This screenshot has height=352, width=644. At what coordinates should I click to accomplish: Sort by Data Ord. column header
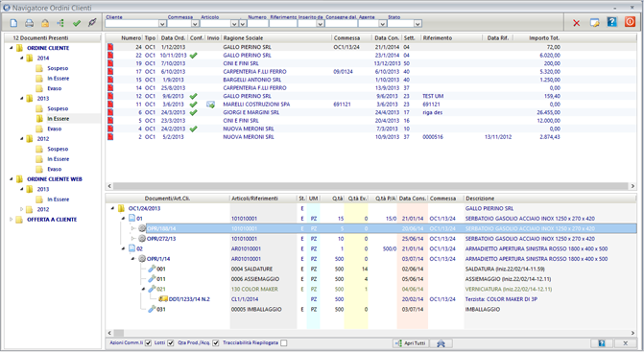[x=173, y=37]
